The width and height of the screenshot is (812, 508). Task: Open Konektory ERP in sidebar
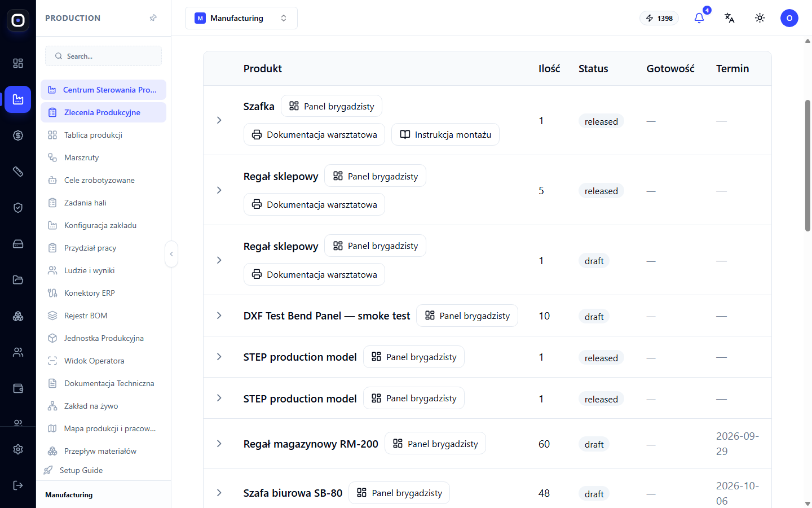tap(103, 293)
